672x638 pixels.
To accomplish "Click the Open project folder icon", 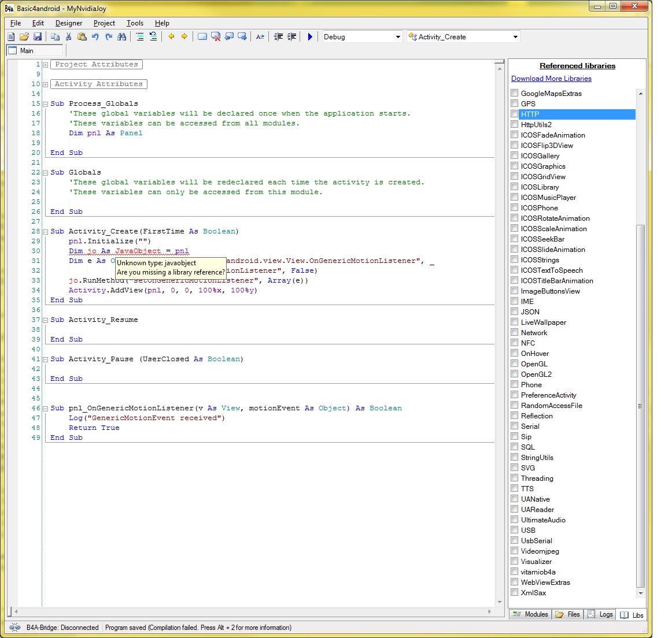I will pyautogui.click(x=24, y=36).
